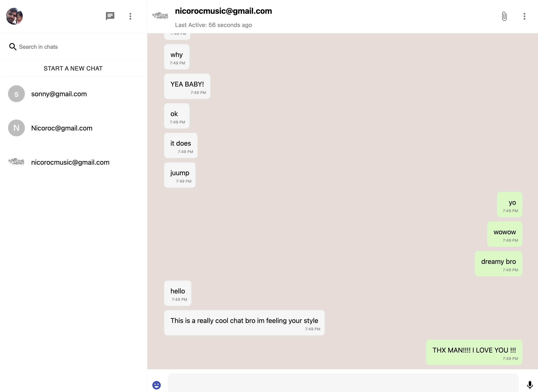Click the Search in chats field
Screen dimensions: 538x392
point(78,47)
